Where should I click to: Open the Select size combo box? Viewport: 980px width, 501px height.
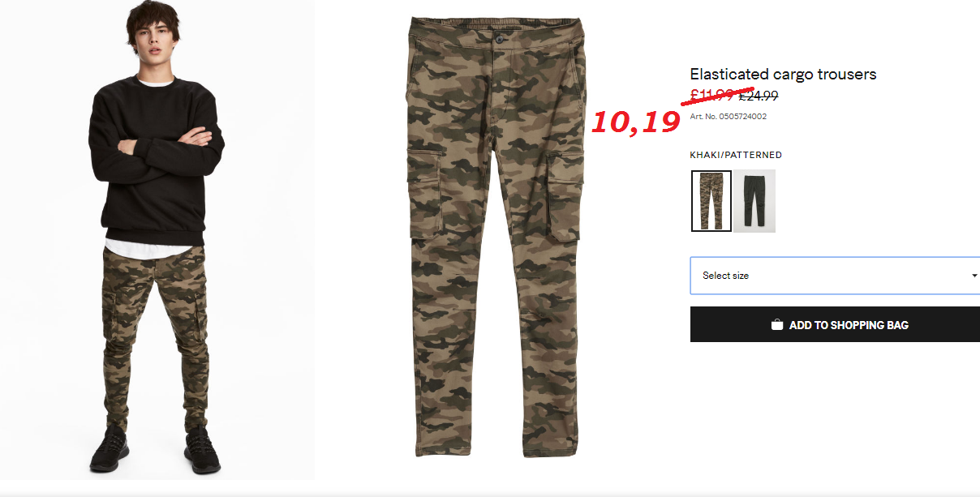(835, 276)
